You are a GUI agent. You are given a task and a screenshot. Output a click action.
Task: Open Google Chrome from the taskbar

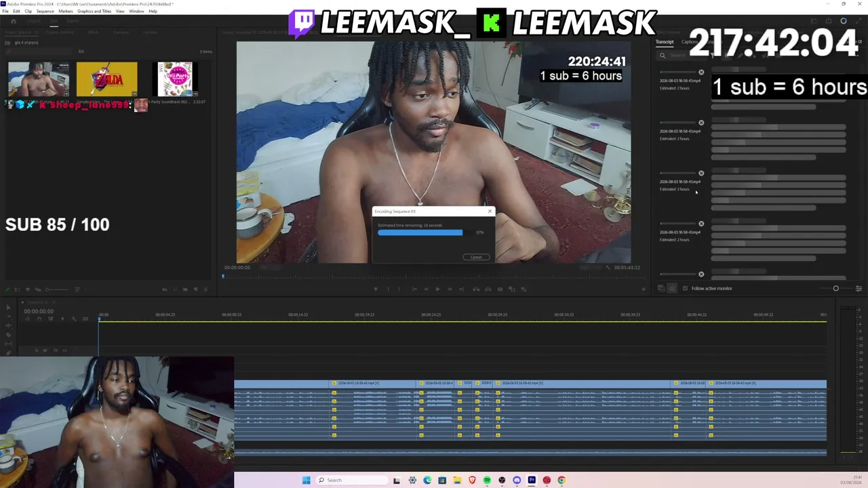pyautogui.click(x=561, y=480)
